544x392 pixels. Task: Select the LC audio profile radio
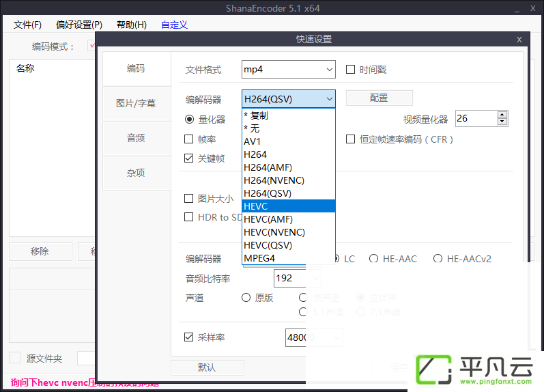click(337, 259)
